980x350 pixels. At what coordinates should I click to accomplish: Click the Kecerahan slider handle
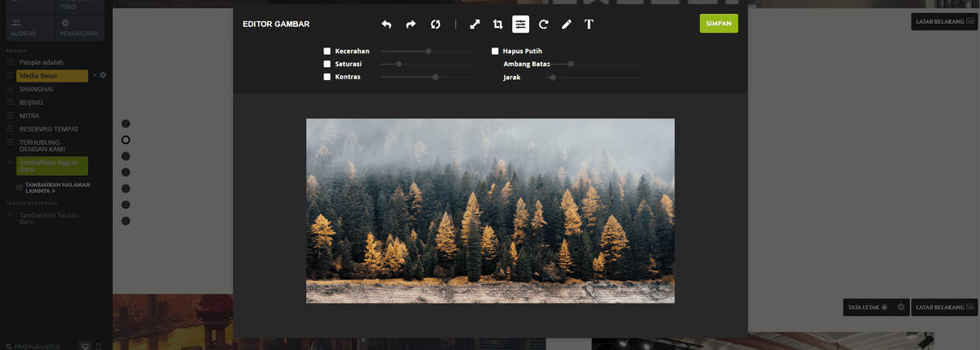coord(428,51)
